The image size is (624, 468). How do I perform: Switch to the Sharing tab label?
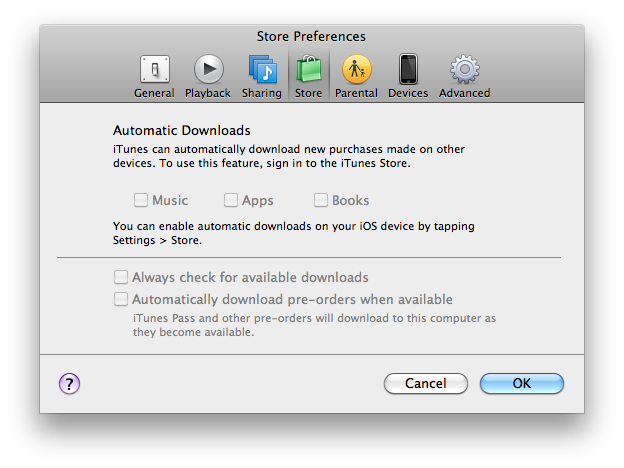point(262,93)
